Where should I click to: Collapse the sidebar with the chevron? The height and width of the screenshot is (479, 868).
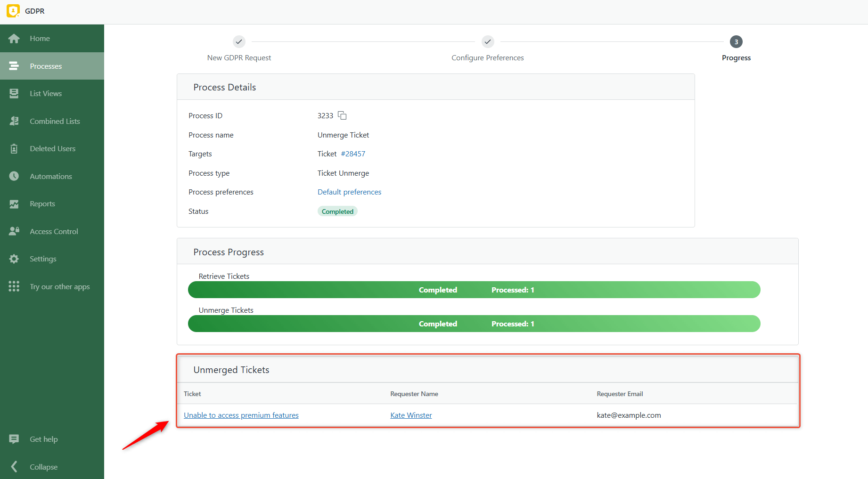pyautogui.click(x=14, y=467)
